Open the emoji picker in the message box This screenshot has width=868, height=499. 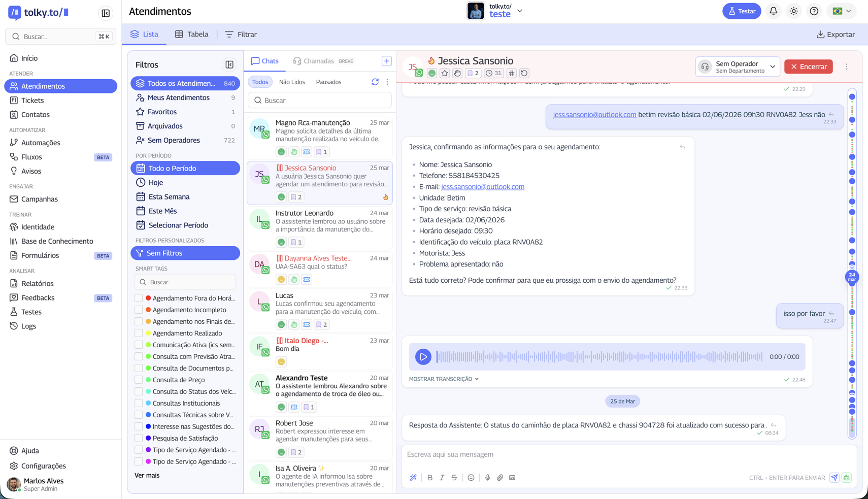(x=471, y=478)
